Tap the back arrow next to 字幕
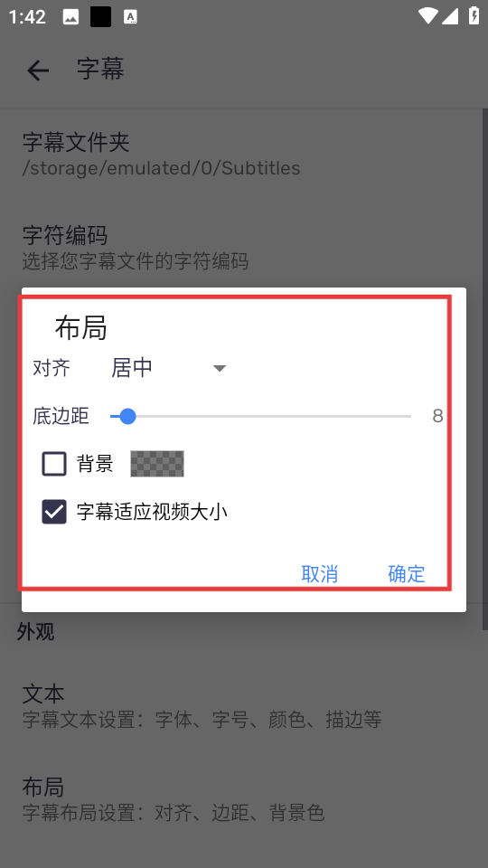 pyautogui.click(x=38, y=71)
